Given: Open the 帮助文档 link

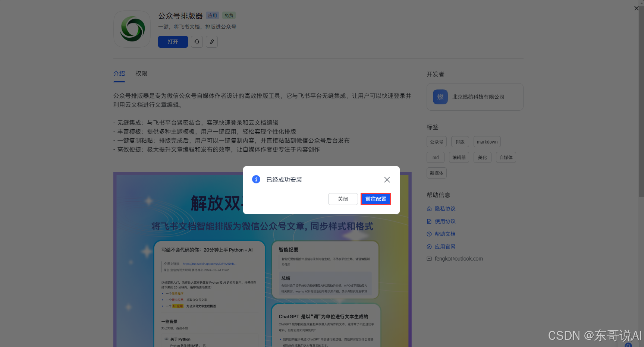Looking at the screenshot, I should click(x=445, y=234).
